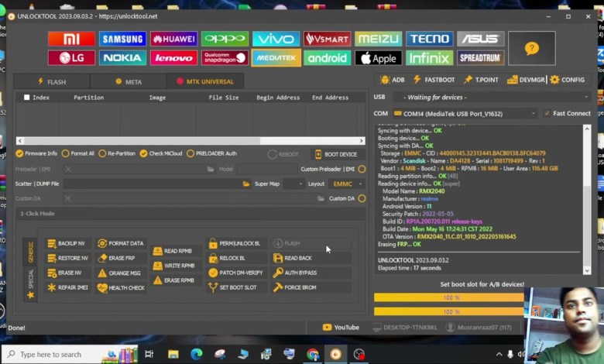604x364 pixels.
Task: Pick the OPPO brand tile
Action: (225, 39)
